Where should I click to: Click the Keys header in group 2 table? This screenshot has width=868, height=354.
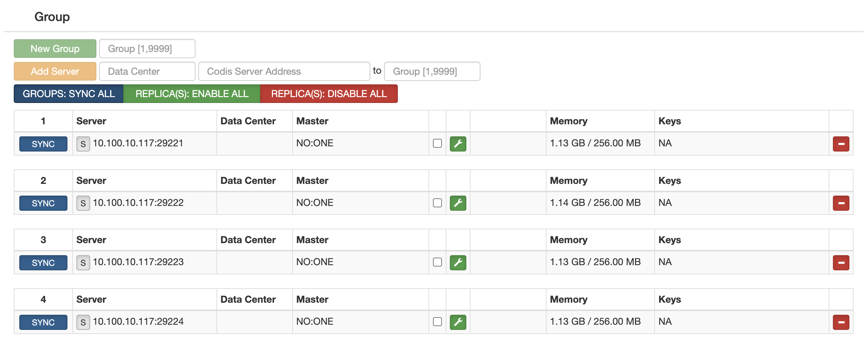coord(669,180)
